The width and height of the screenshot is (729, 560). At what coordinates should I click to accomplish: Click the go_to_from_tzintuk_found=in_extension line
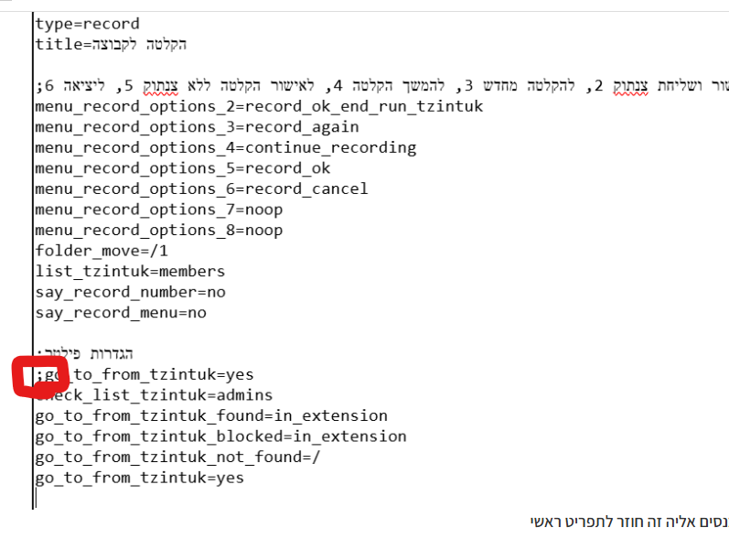point(210,416)
